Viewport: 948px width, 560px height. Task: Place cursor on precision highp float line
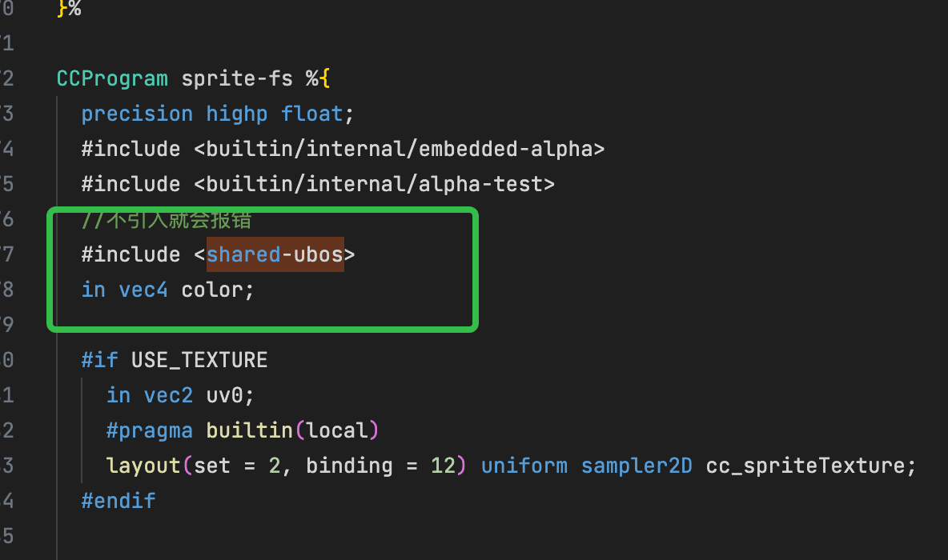tap(217, 114)
